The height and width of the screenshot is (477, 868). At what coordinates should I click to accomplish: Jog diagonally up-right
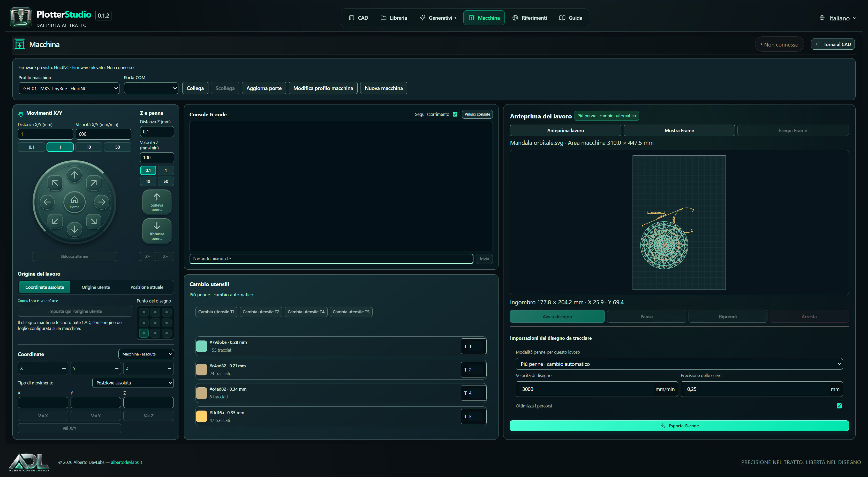pyautogui.click(x=94, y=183)
